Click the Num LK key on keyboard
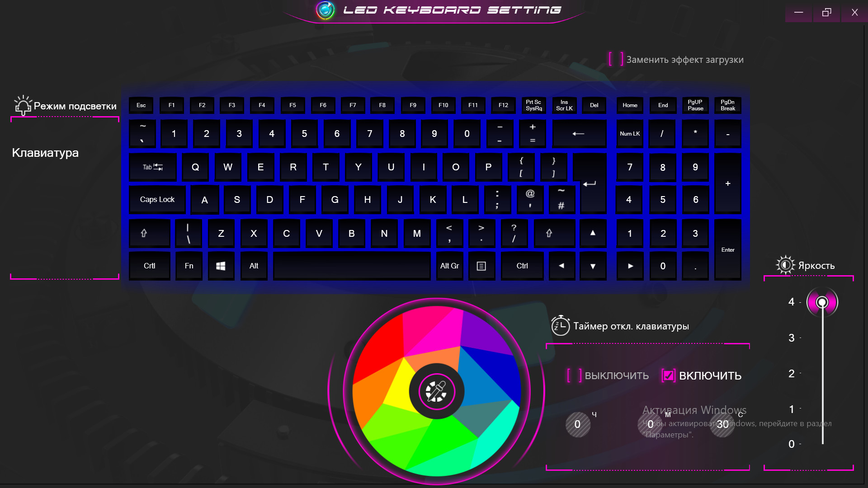The height and width of the screenshot is (488, 868). point(630,133)
